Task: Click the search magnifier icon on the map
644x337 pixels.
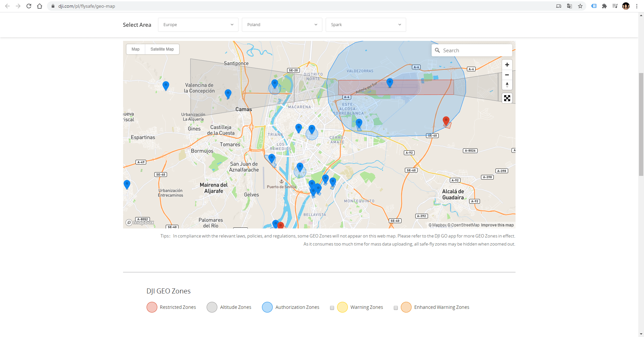Action: click(437, 50)
